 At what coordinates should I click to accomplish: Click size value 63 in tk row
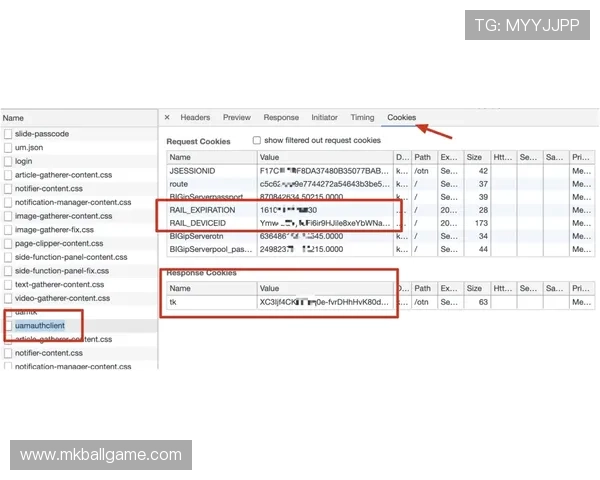483,302
